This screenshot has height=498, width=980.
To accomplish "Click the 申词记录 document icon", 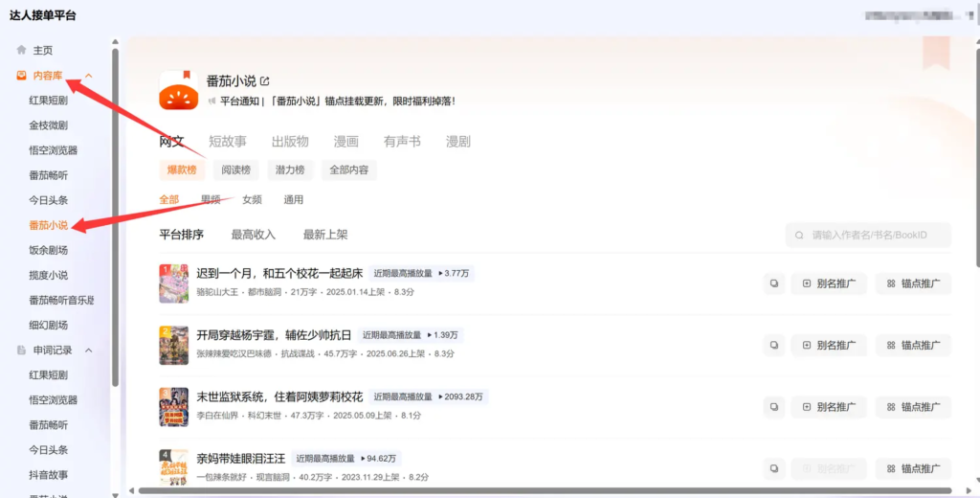I will coord(21,351).
